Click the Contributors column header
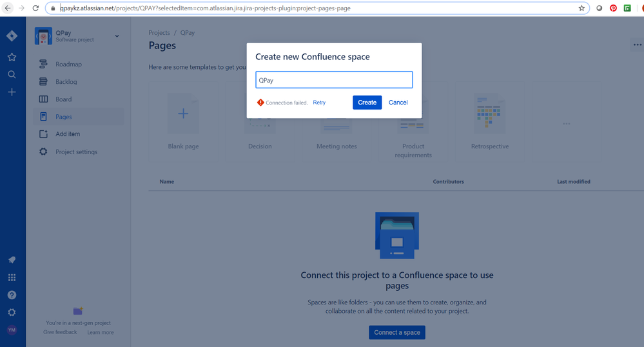Viewport: 644px width, 347px height. (448, 181)
